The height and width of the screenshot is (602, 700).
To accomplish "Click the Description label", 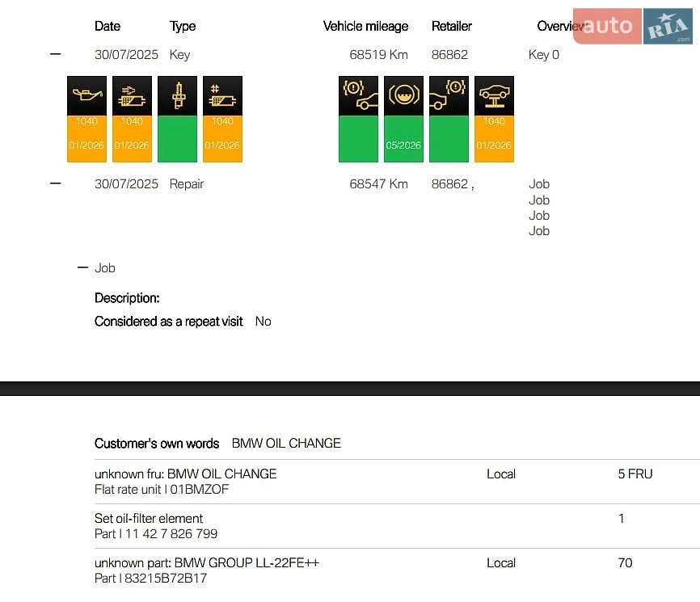I will pos(127,298).
